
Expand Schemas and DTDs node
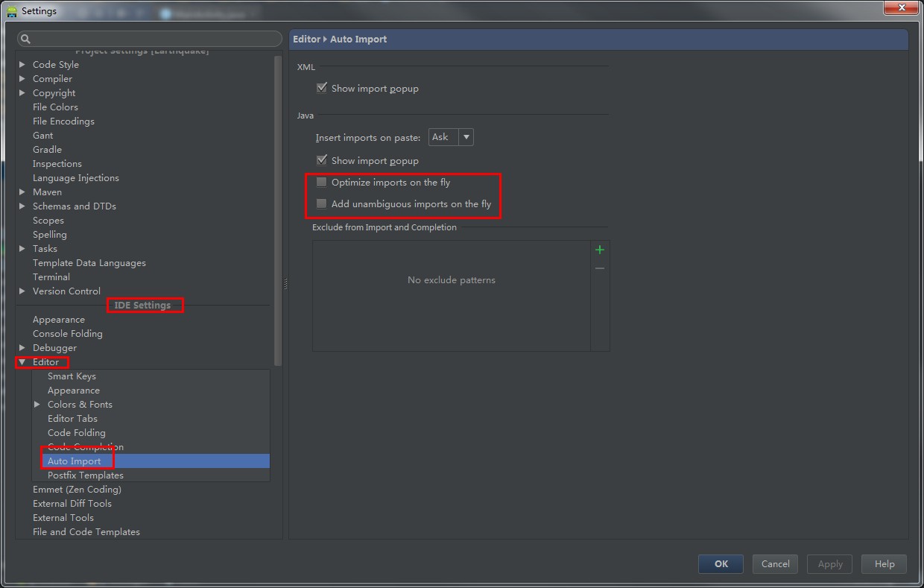(22, 206)
